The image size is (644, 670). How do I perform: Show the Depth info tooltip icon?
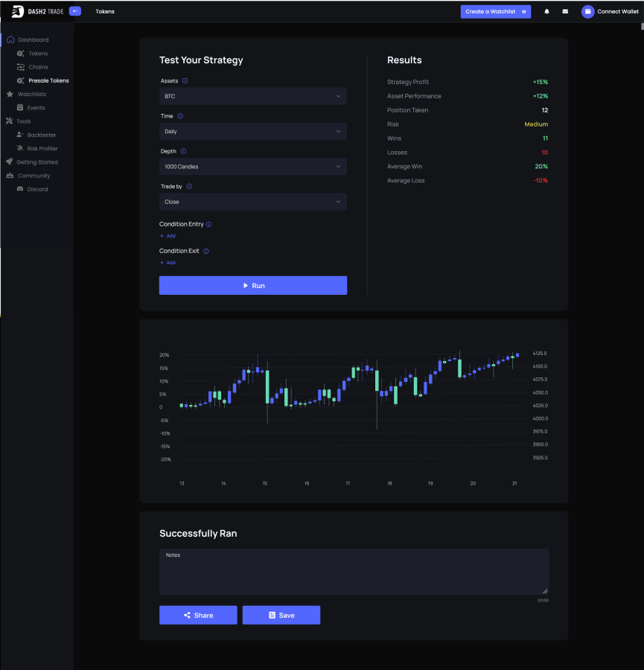click(183, 151)
